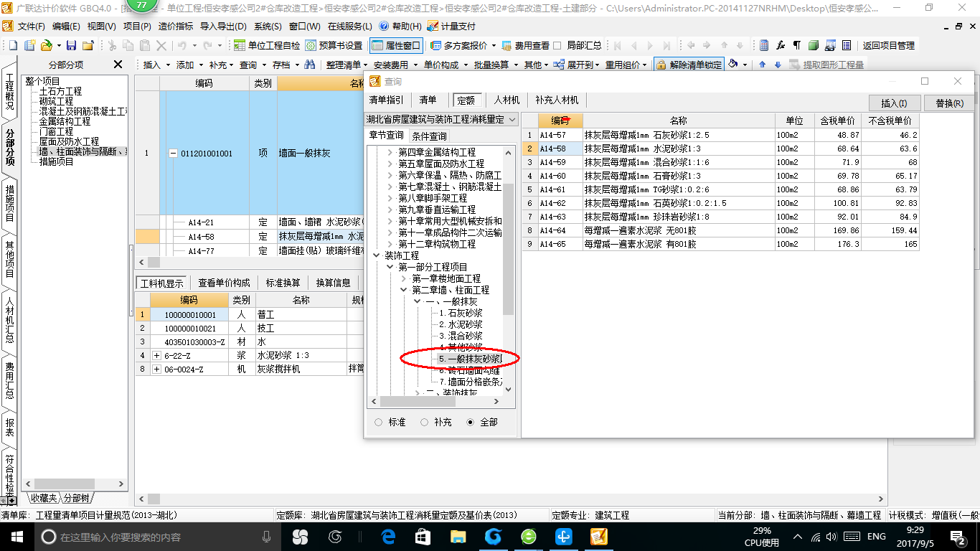Expand the 6-22-Z 水泥砂浆 row
Image resolution: width=980 pixels, height=551 pixels.
(156, 355)
